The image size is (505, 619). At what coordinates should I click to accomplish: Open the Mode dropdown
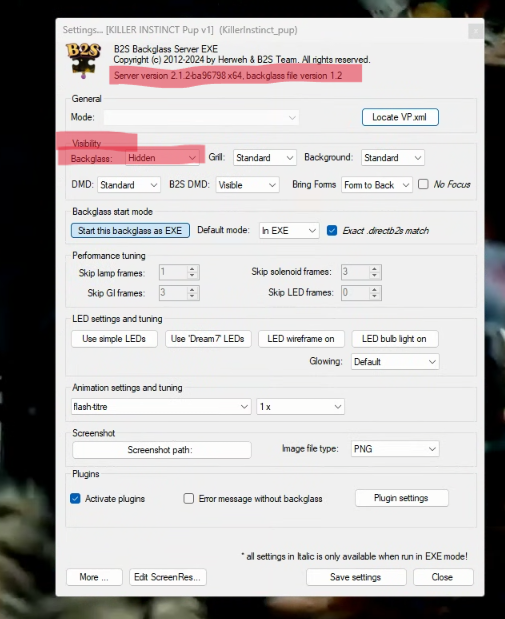[x=201, y=117]
